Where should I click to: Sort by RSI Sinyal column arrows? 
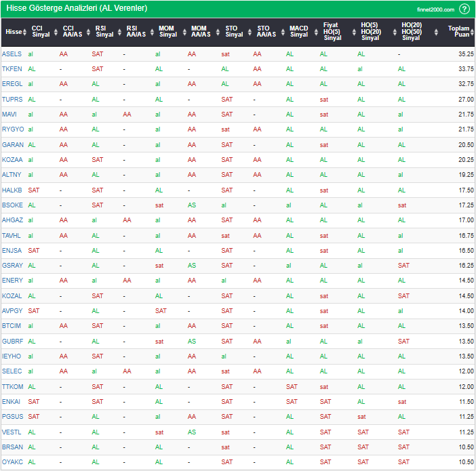tap(119, 32)
